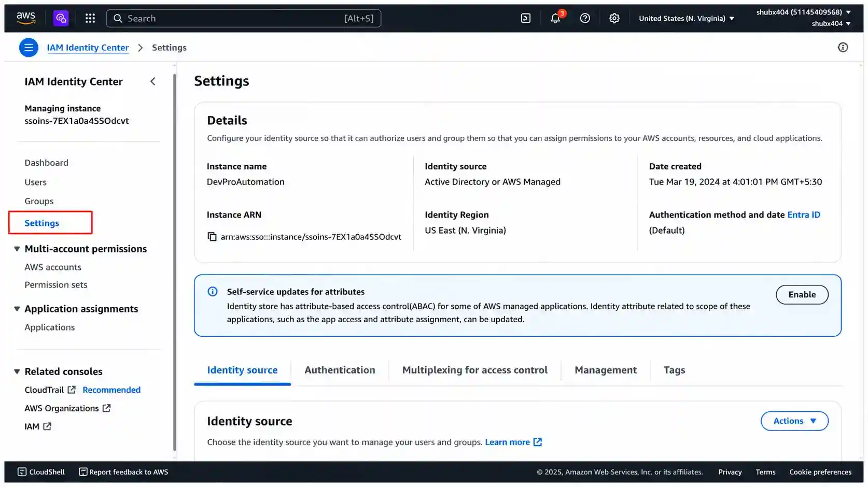
Task: Click the search magnifier icon
Action: coord(118,18)
